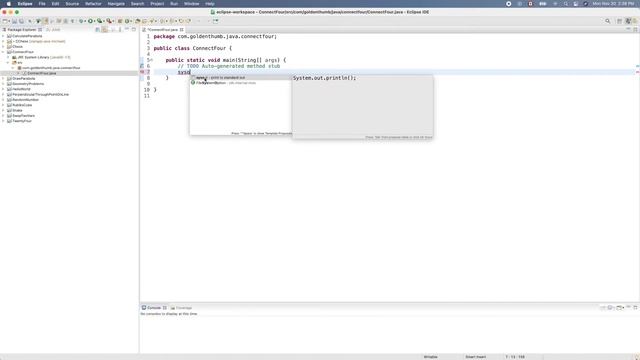Screen dimensions: 640x360
Task: Open the Run button dropdown arrow
Action: pyautogui.click(x=95, y=21)
